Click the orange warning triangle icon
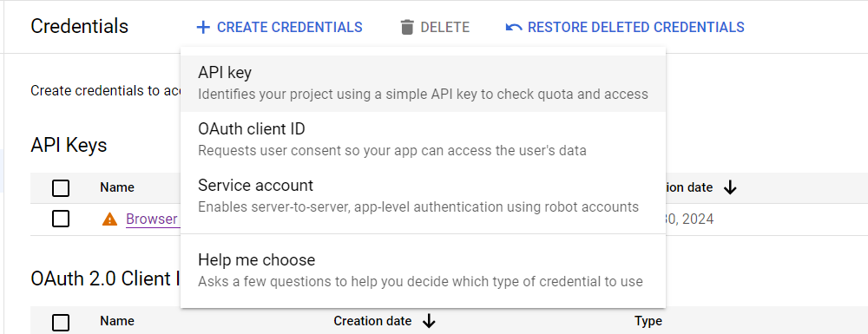 pyautogui.click(x=109, y=219)
